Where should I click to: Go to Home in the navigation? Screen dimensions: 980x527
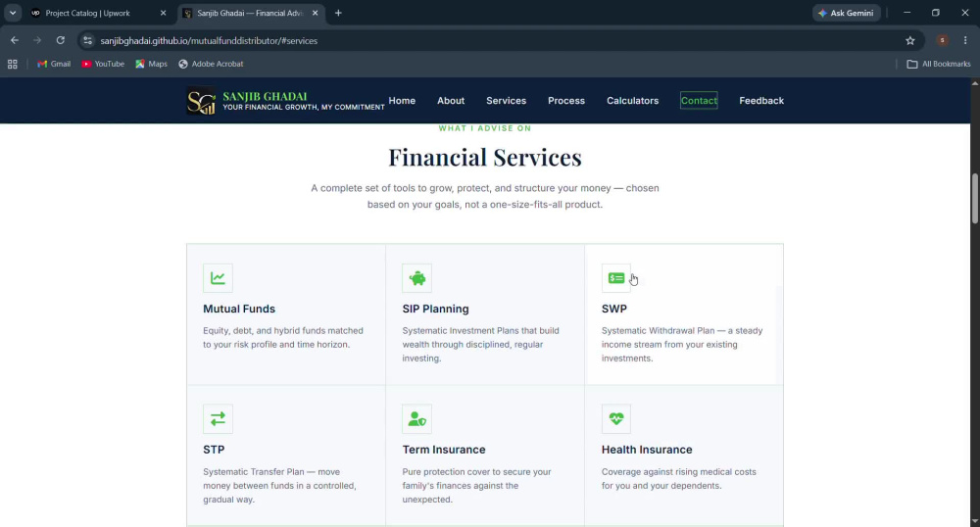pos(402,101)
